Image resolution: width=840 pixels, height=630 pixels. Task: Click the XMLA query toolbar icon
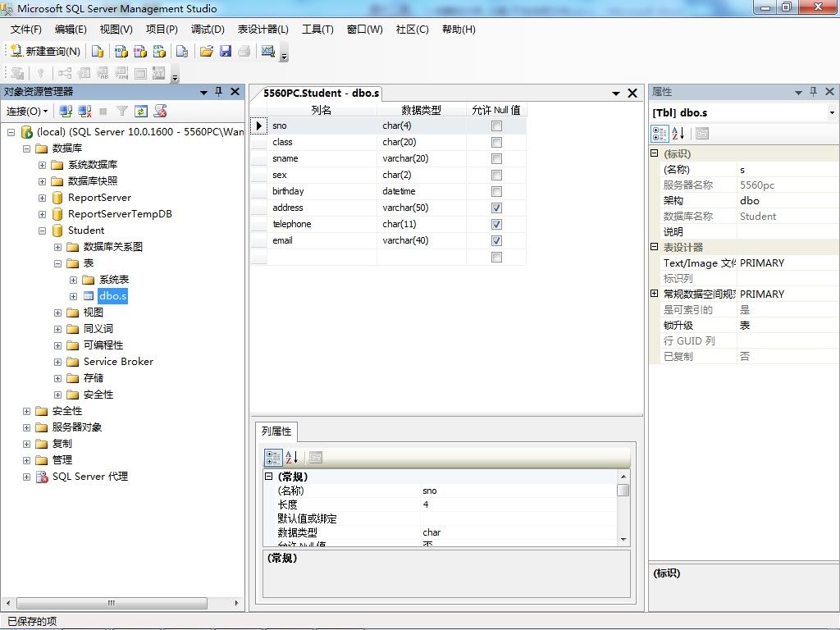tap(159, 51)
